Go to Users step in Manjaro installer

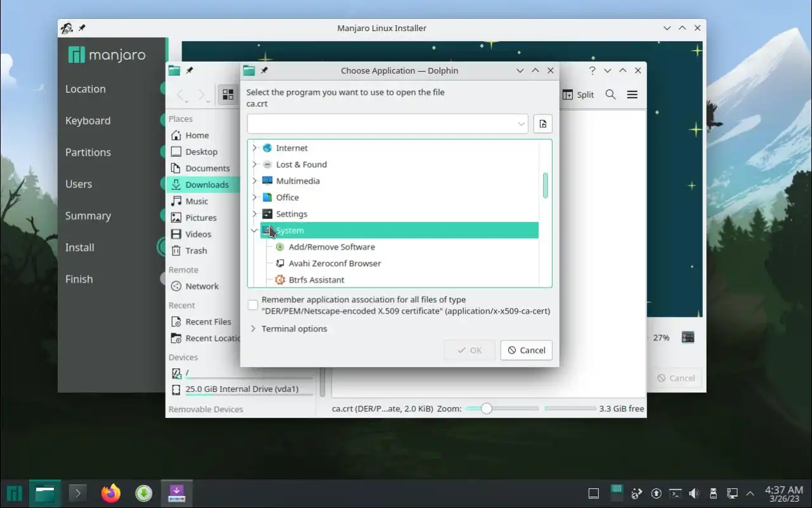point(79,184)
